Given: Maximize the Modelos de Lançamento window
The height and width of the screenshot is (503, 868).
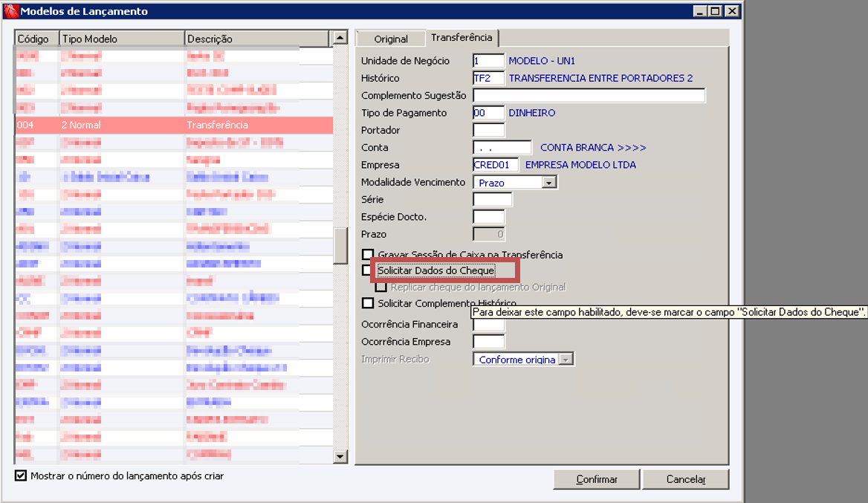Looking at the screenshot, I should (x=715, y=11).
